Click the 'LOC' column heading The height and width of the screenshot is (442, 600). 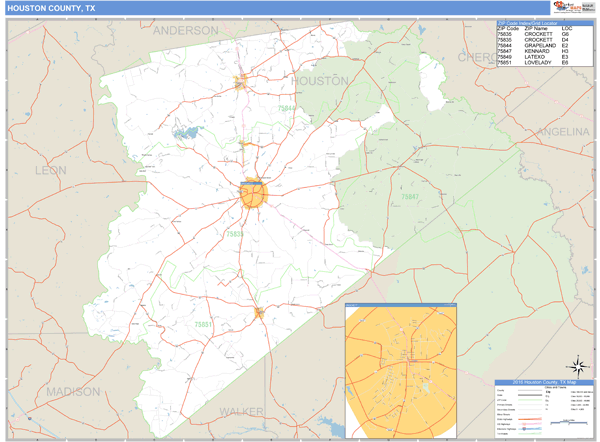567,29
